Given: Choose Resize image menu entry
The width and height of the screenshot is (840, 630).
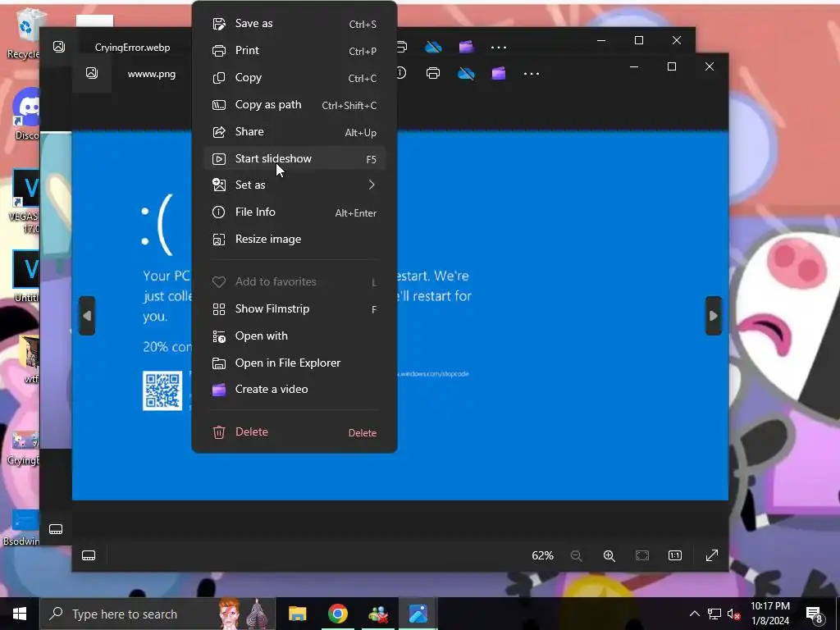Looking at the screenshot, I should [294, 239].
